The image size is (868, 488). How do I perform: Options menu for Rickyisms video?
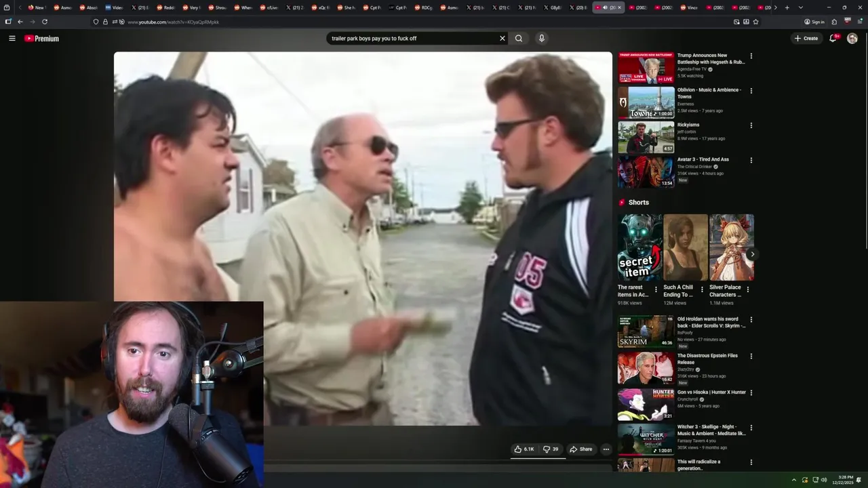tap(751, 125)
